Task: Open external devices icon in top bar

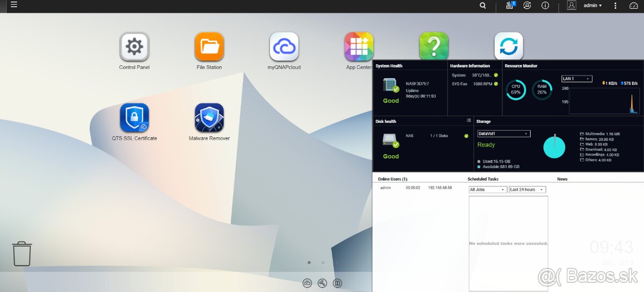Action: click(528, 5)
